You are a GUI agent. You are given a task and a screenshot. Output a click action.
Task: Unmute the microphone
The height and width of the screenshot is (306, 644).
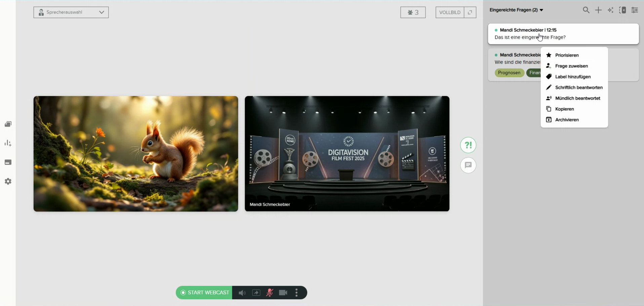pos(270,293)
